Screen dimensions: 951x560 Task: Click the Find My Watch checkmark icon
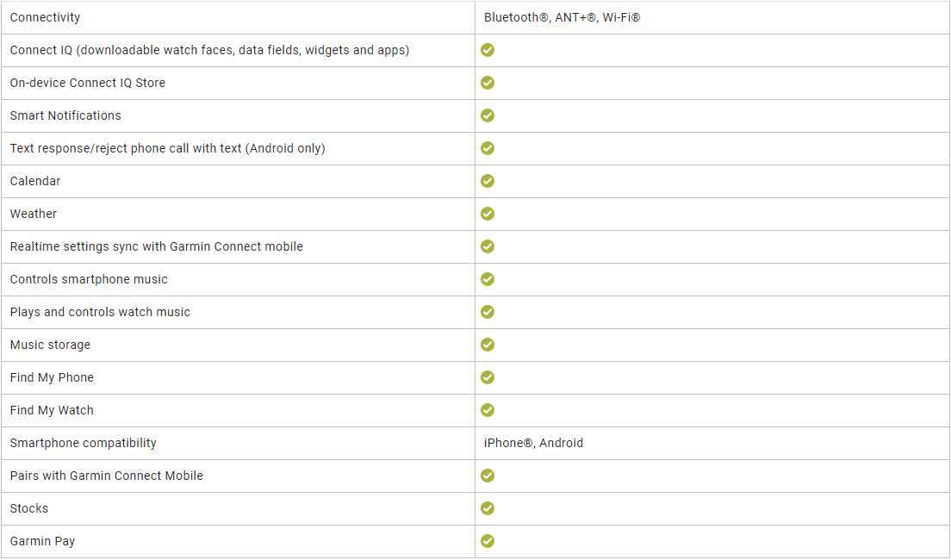point(487,410)
